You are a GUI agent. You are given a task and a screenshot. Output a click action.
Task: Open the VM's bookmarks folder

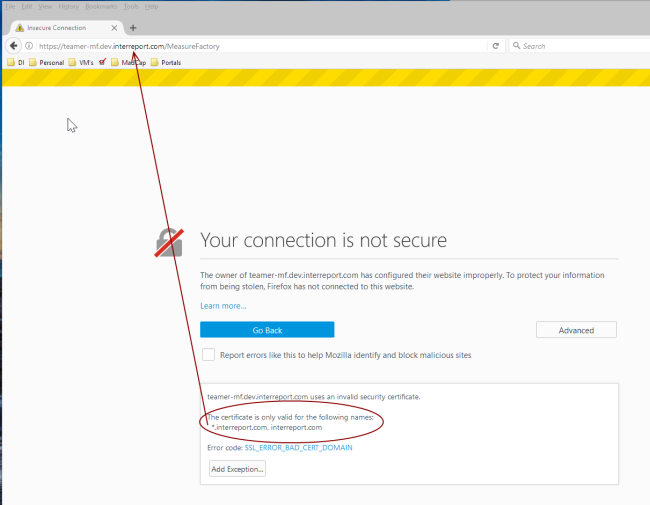point(83,62)
